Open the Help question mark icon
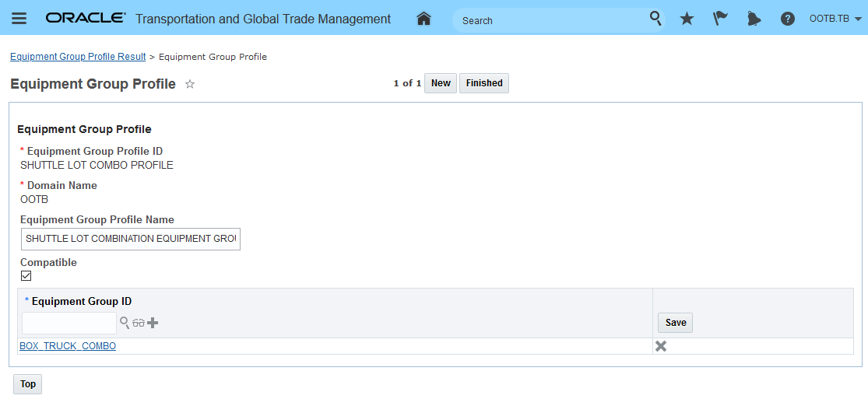The height and width of the screenshot is (406, 868). (788, 19)
